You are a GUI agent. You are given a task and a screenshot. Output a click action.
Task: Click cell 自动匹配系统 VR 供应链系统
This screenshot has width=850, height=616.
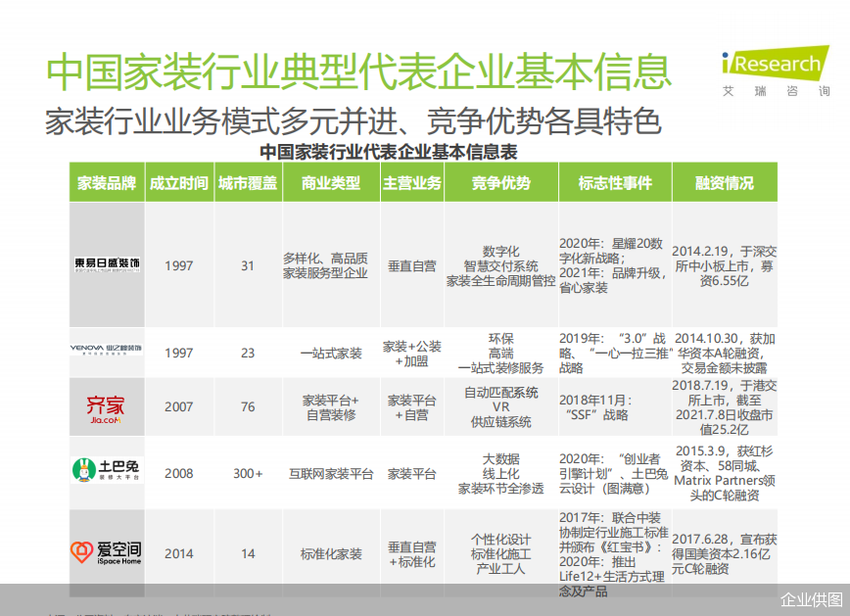click(501, 407)
